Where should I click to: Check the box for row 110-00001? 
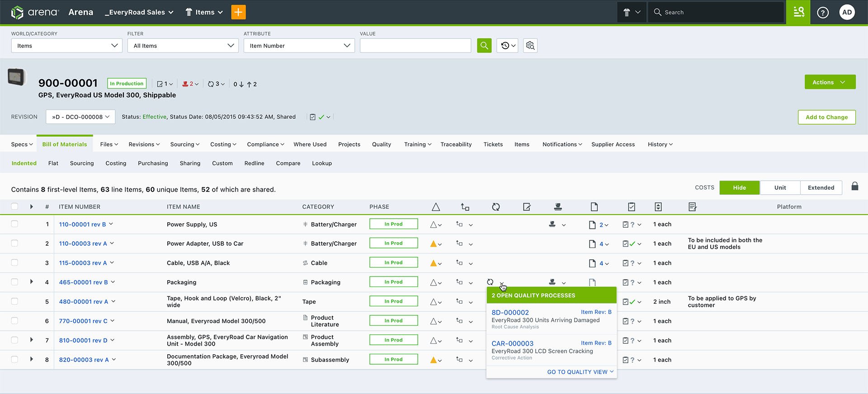(14, 224)
